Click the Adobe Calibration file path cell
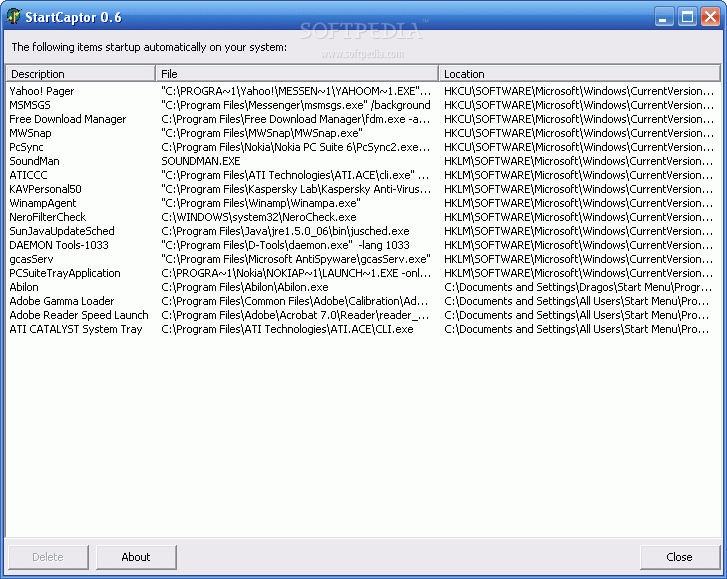 [x=295, y=301]
